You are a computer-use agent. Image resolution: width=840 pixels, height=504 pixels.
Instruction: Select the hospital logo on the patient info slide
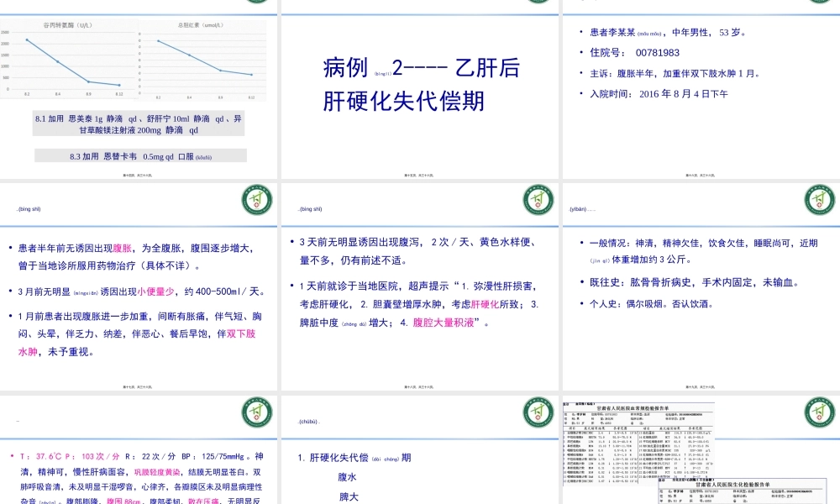click(x=819, y=3)
